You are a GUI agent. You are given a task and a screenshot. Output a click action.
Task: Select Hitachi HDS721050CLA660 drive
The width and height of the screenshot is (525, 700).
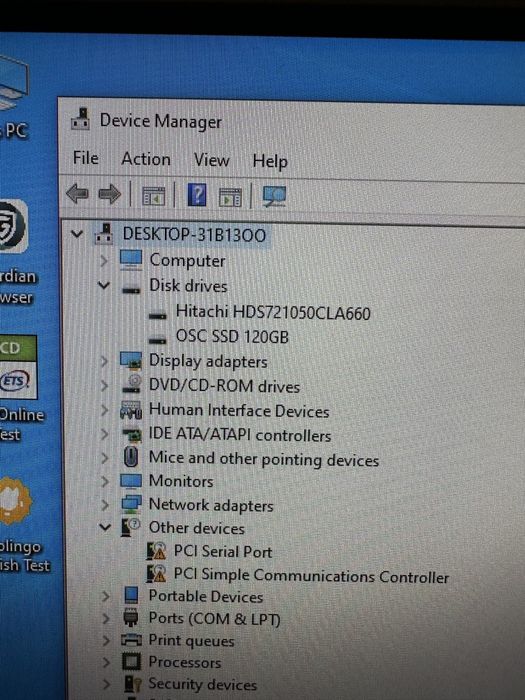[x=273, y=312]
